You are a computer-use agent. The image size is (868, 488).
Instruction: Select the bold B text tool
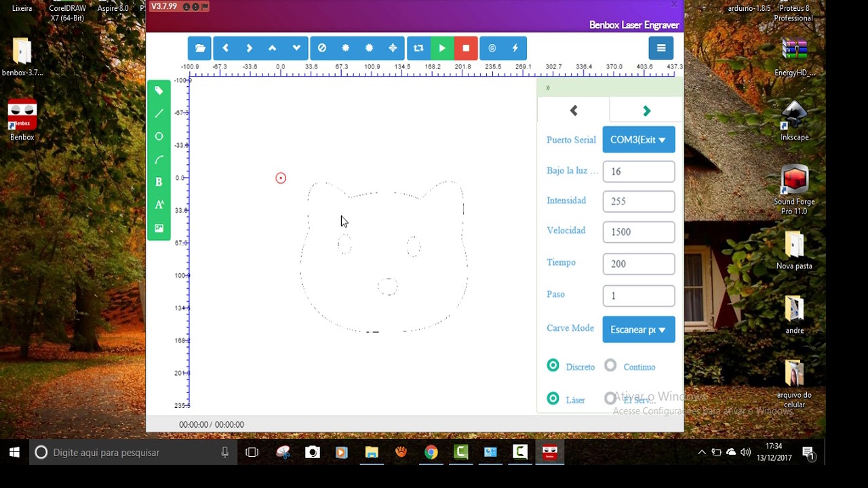(x=159, y=182)
